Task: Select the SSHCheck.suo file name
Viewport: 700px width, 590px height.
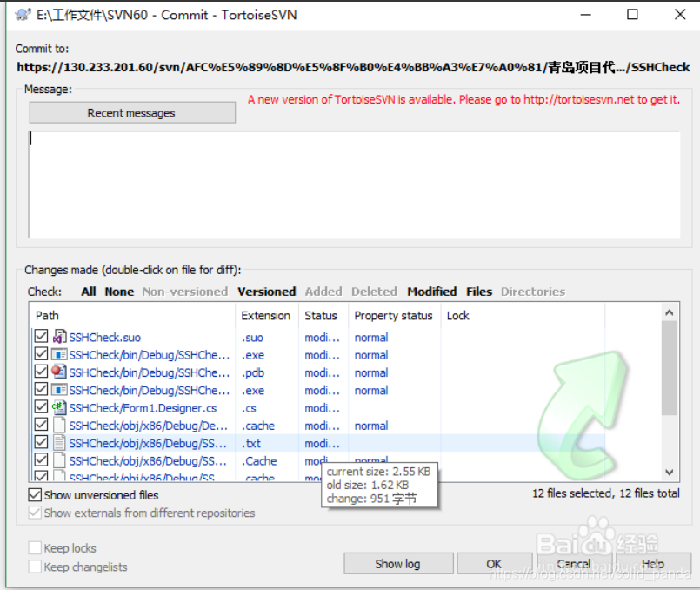Action: [x=105, y=338]
